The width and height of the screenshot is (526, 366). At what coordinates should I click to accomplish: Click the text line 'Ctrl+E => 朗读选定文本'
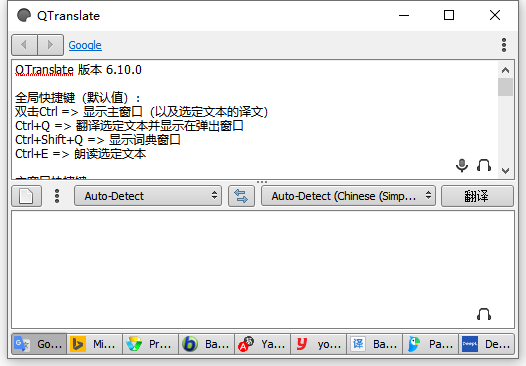point(81,154)
